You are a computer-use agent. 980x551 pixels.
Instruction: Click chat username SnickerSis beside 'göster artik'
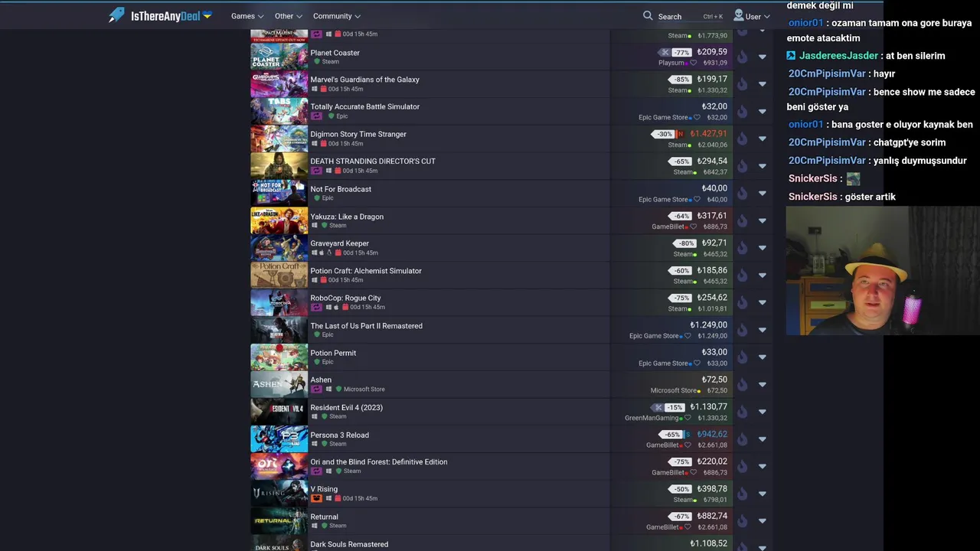pos(813,197)
